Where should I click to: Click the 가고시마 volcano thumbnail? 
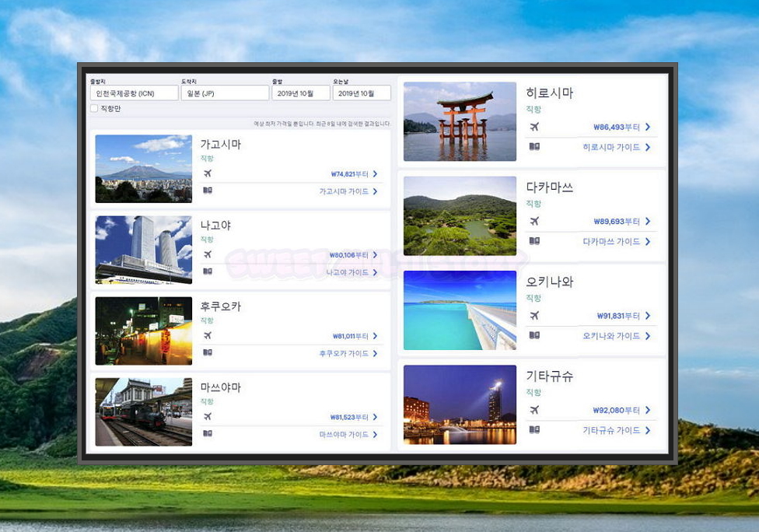pyautogui.click(x=144, y=169)
